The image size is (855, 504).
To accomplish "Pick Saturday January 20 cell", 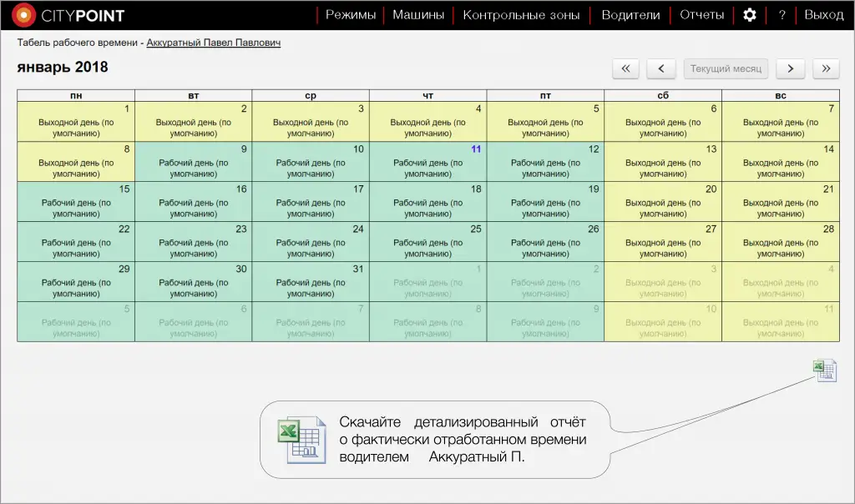I will [663, 202].
